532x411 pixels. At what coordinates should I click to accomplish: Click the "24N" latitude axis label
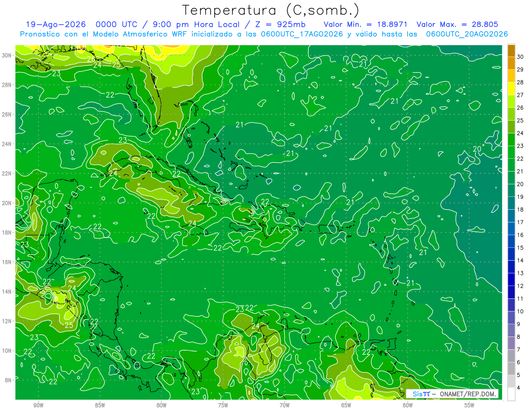pos(7,144)
